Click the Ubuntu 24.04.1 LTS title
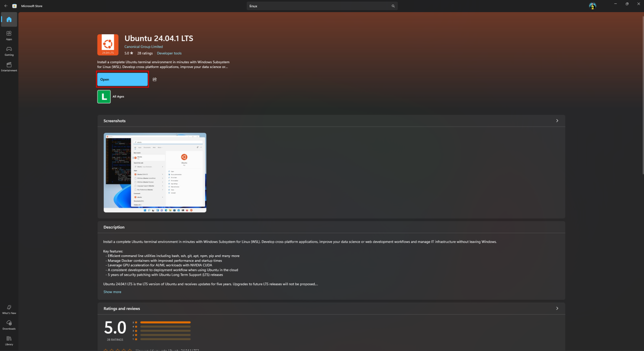This screenshot has width=644, height=351. pyautogui.click(x=159, y=39)
